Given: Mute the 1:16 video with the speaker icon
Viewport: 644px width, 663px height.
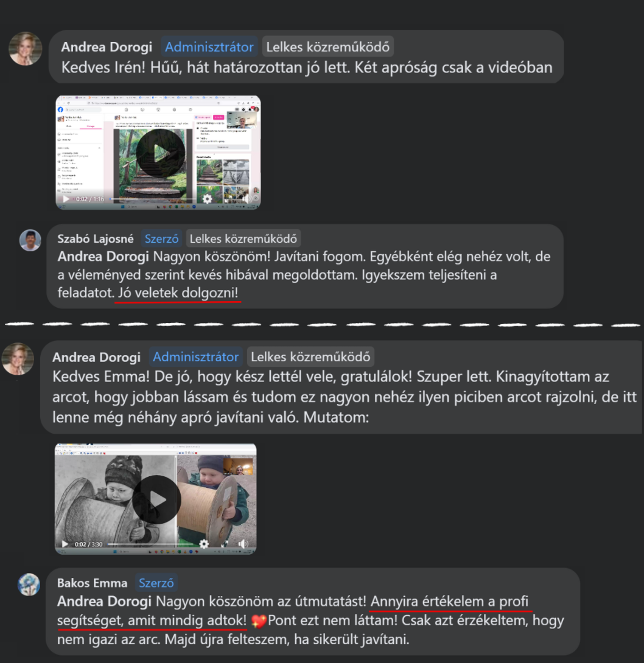Looking at the screenshot, I should [x=247, y=199].
